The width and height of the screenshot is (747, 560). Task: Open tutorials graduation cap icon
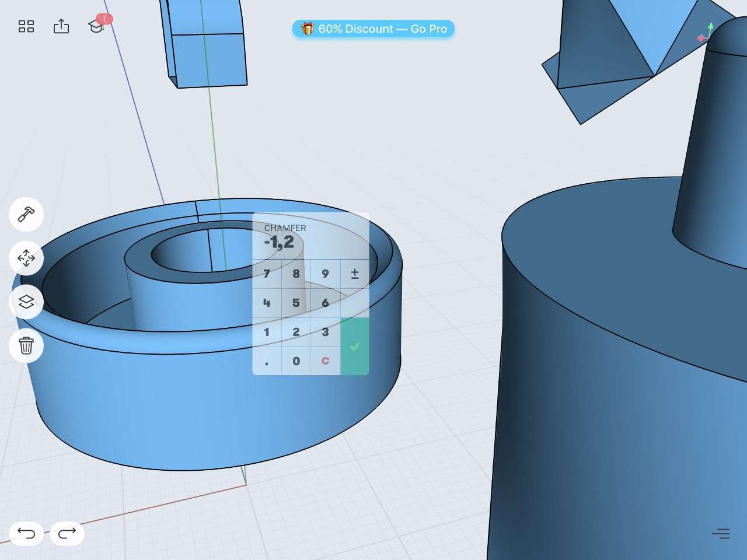(x=96, y=26)
